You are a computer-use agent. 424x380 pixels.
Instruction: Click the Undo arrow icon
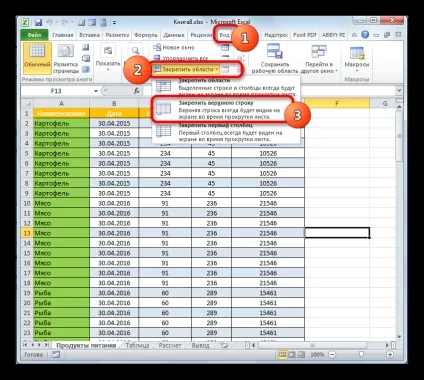(x=49, y=23)
